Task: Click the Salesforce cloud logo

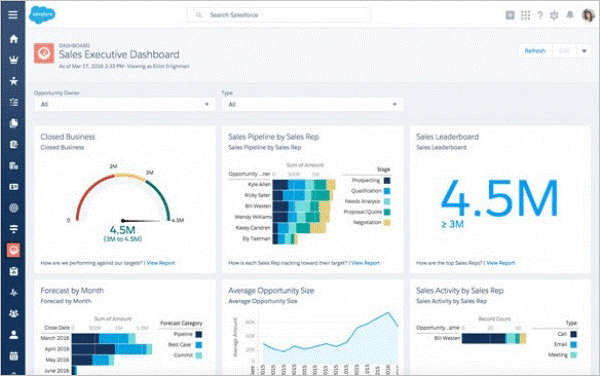Action: 42,15
